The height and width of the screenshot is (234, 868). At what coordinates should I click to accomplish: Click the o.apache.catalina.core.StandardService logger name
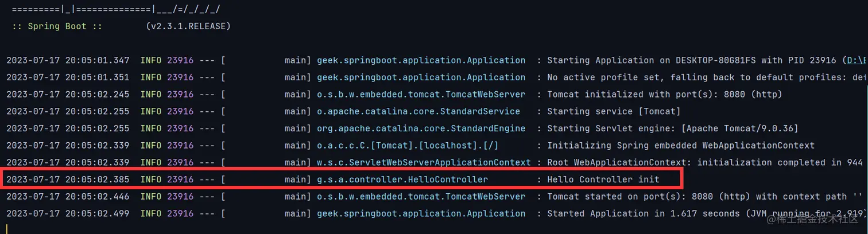[418, 111]
